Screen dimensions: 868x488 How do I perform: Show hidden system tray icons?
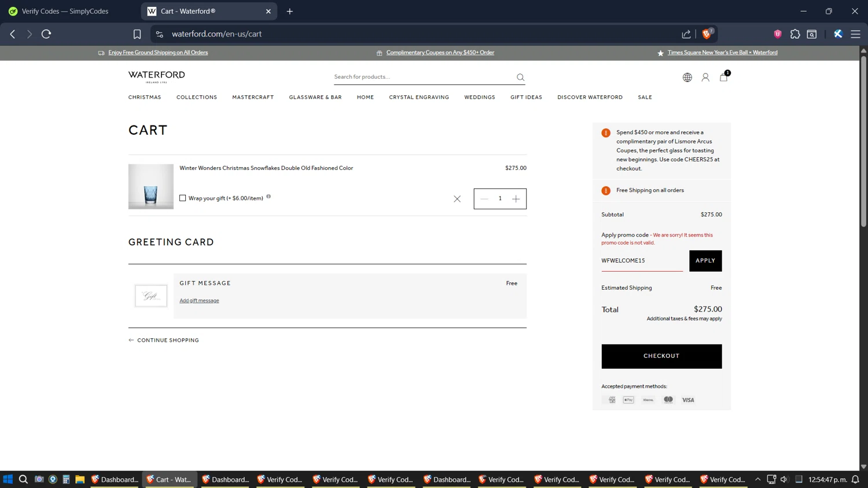[x=757, y=479]
